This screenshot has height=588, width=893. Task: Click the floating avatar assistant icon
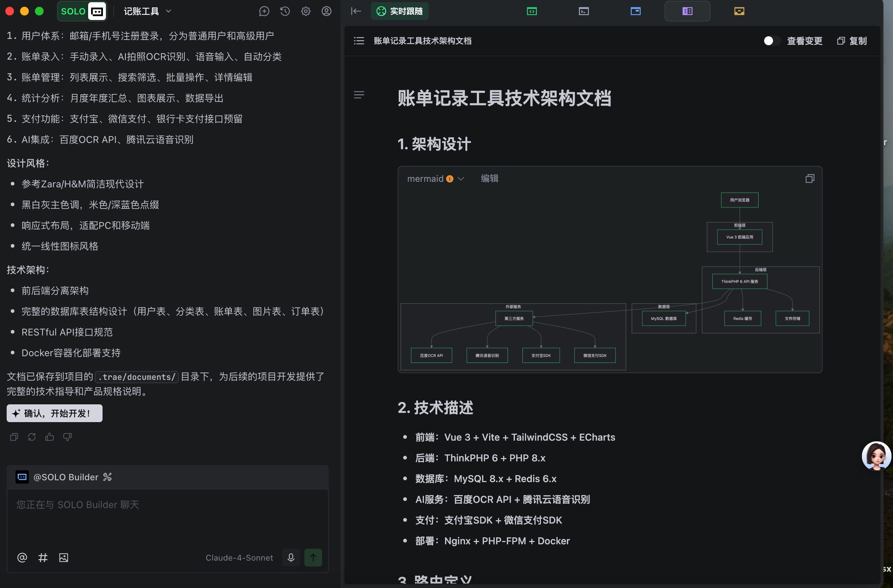tap(876, 456)
